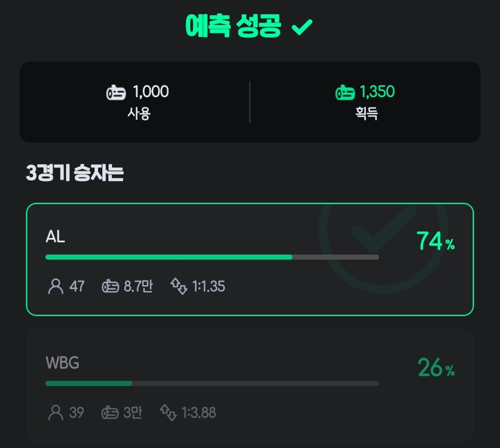The height and width of the screenshot is (448, 500).
Task: Click the 획득 points label
Action: coord(366,113)
